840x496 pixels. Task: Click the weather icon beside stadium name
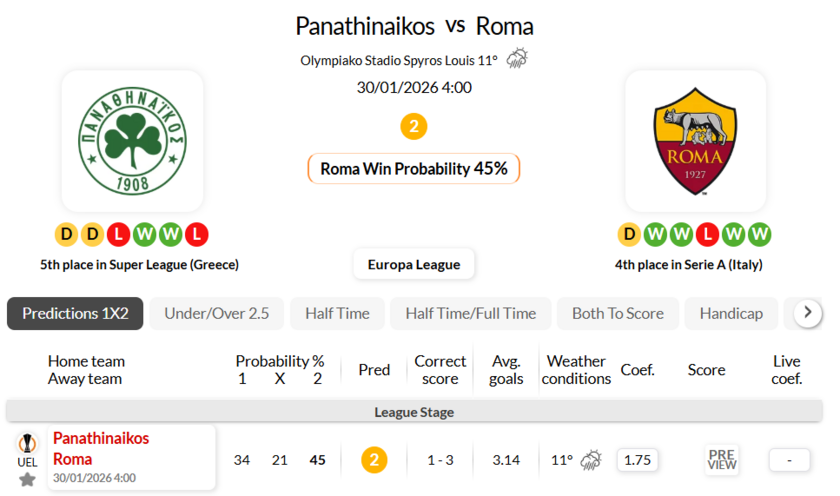pyautogui.click(x=517, y=59)
